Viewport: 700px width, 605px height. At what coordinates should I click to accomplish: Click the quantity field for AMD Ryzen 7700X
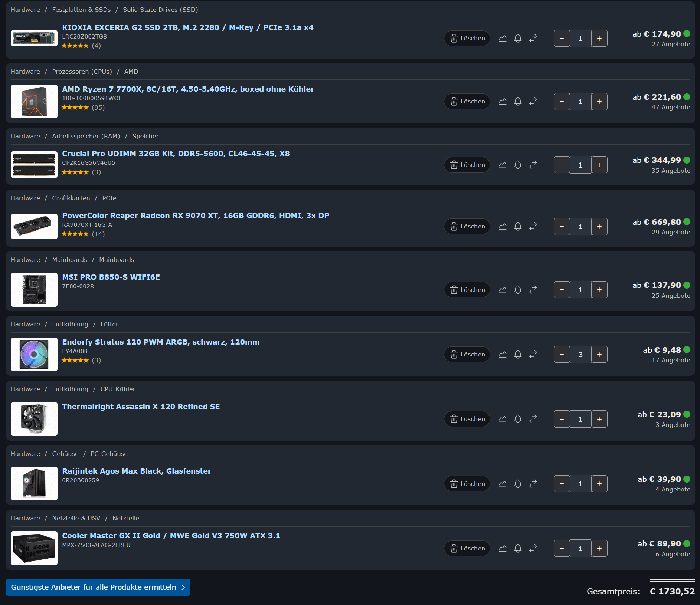click(x=580, y=101)
